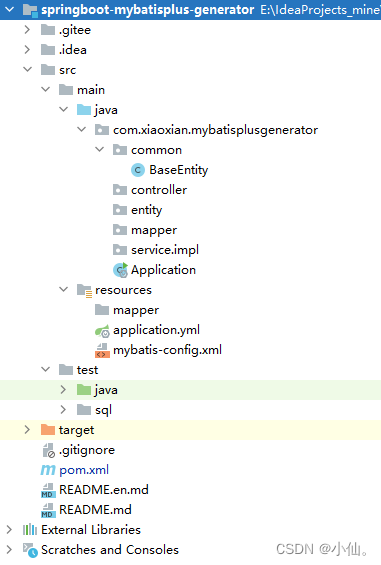Click the entity package icon
This screenshot has height=565, width=381.
120,209
